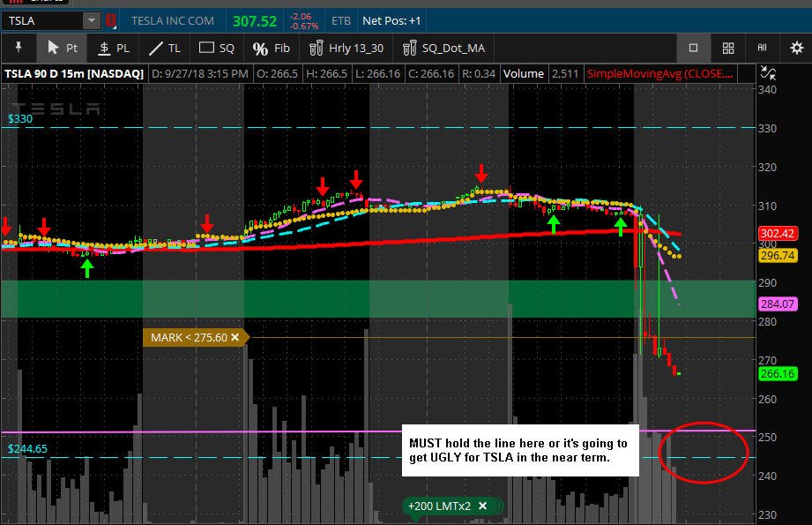This screenshot has height=525, width=812.
Task: Open chart settings gear
Action: coord(796,49)
